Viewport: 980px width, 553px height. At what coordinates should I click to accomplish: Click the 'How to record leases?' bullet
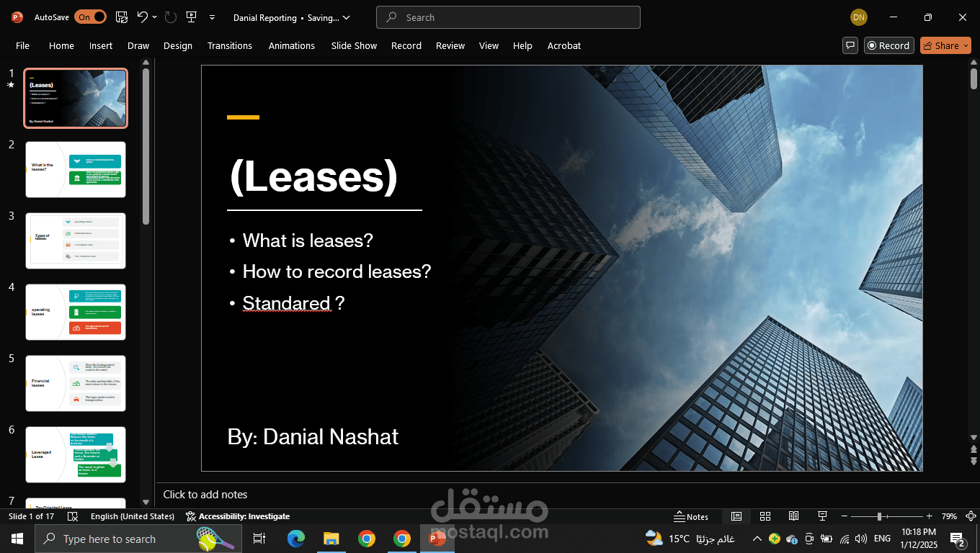coord(337,271)
